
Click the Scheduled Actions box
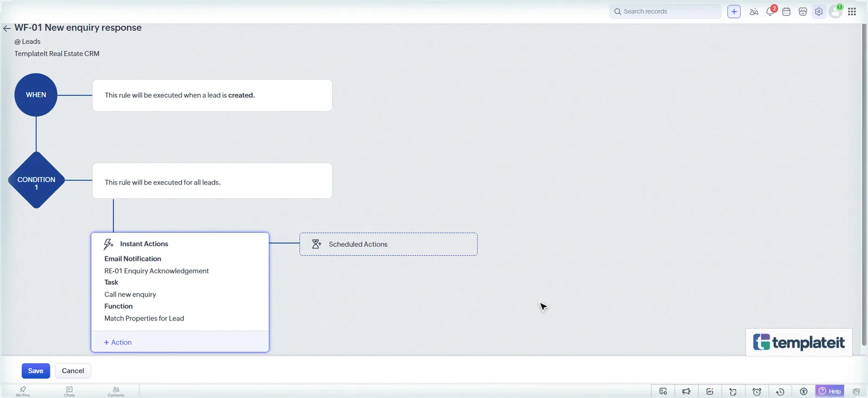[x=388, y=244]
